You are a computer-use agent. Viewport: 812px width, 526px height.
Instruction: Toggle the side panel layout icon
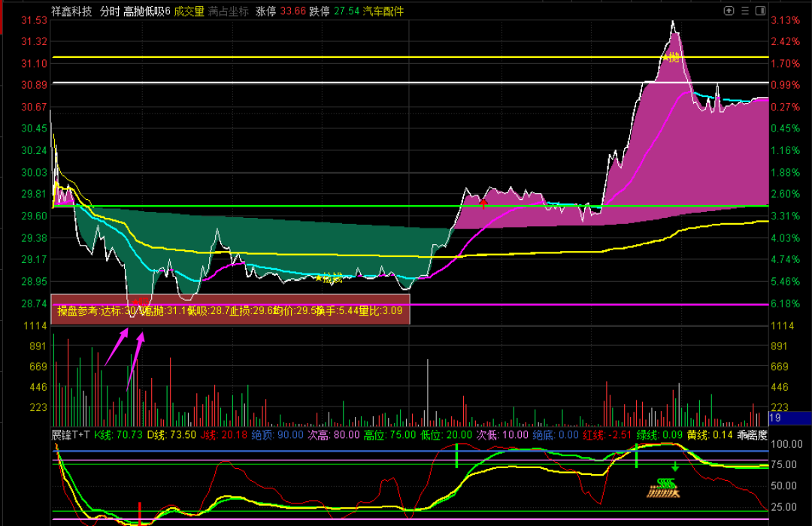click(x=760, y=11)
